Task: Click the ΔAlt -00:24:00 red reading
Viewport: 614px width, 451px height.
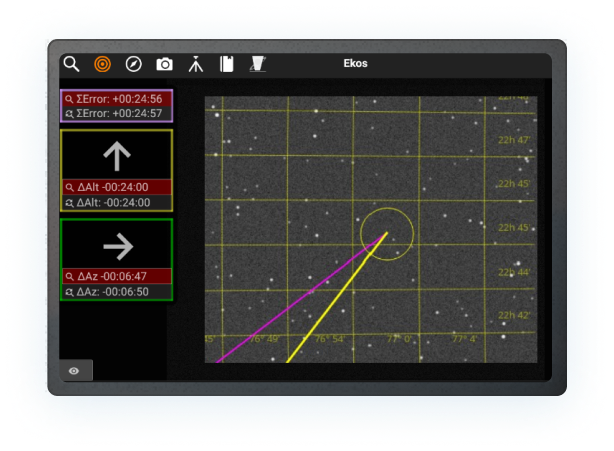Action: point(117,187)
